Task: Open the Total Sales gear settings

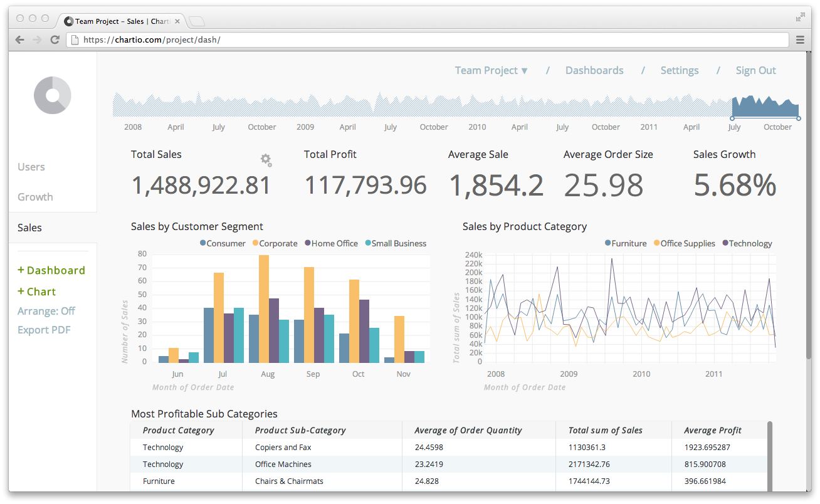Action: (266, 160)
